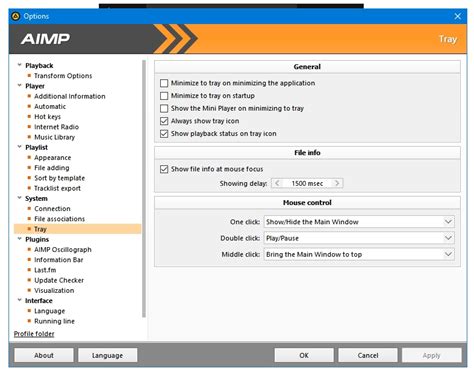Uncheck Always show tray icon
Screen dimensions: 474x374
(164, 121)
